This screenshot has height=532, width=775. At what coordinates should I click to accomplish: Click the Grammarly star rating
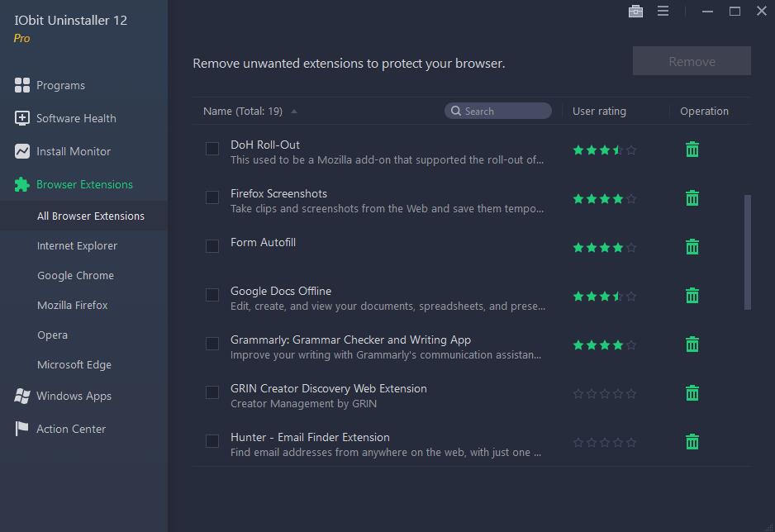pyautogui.click(x=605, y=344)
